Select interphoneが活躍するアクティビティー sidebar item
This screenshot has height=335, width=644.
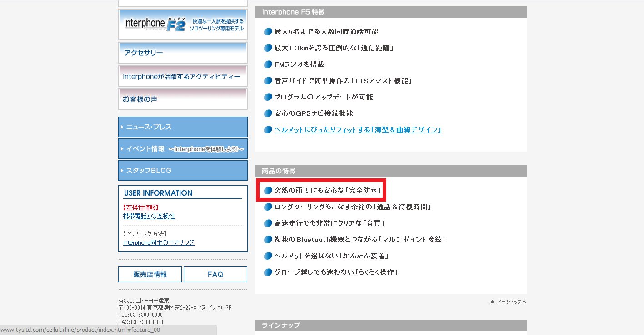pyautogui.click(x=183, y=76)
